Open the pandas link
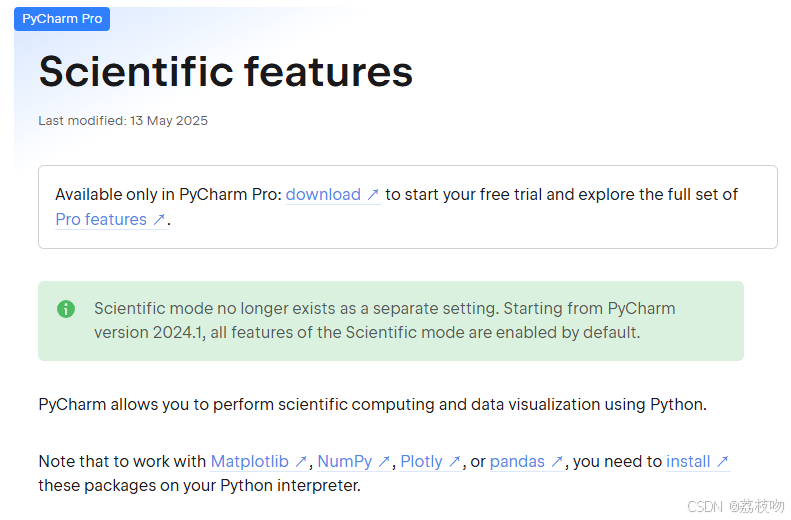The image size is (791, 520). [517, 461]
